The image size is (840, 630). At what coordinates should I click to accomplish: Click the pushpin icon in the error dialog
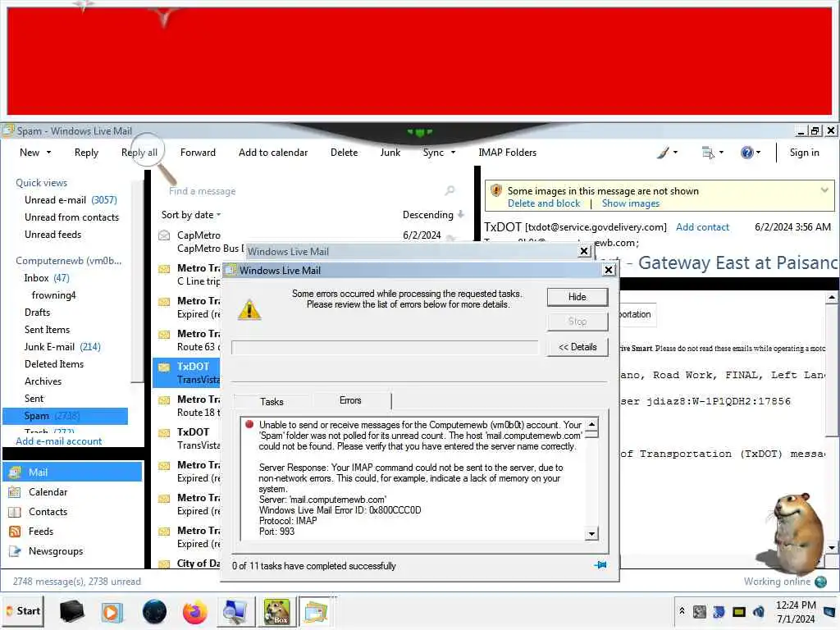[x=600, y=565]
